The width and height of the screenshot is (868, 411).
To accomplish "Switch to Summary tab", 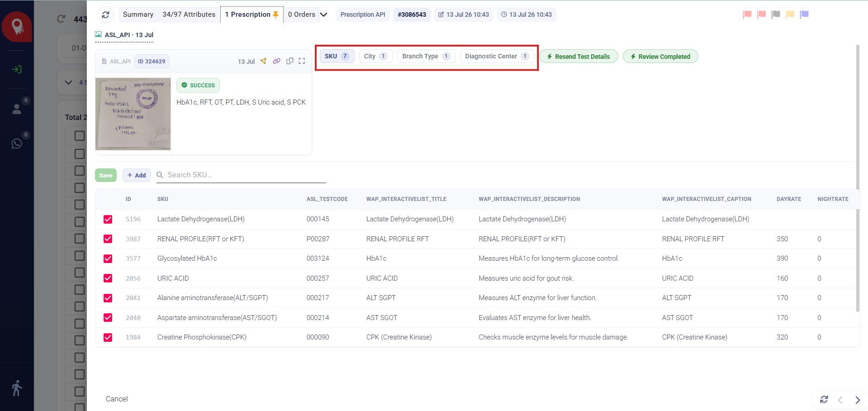I will (x=138, y=14).
